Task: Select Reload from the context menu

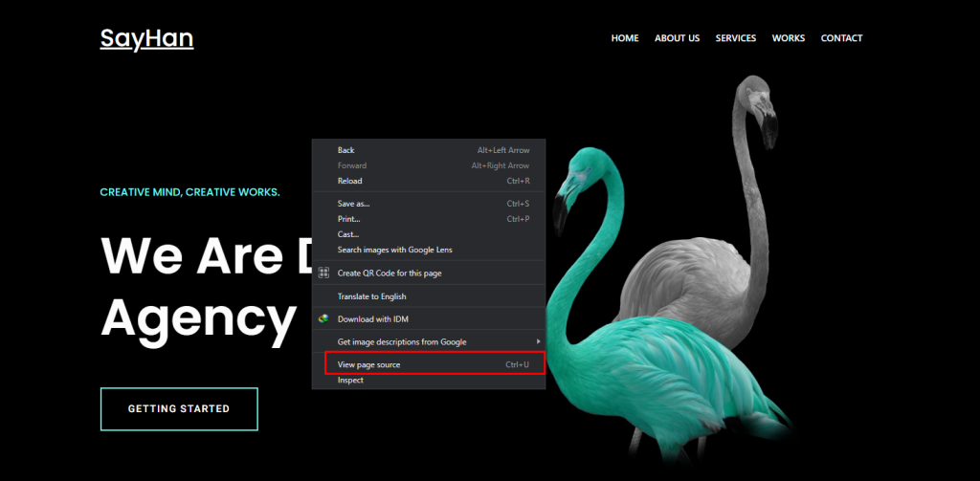Action: click(x=429, y=181)
